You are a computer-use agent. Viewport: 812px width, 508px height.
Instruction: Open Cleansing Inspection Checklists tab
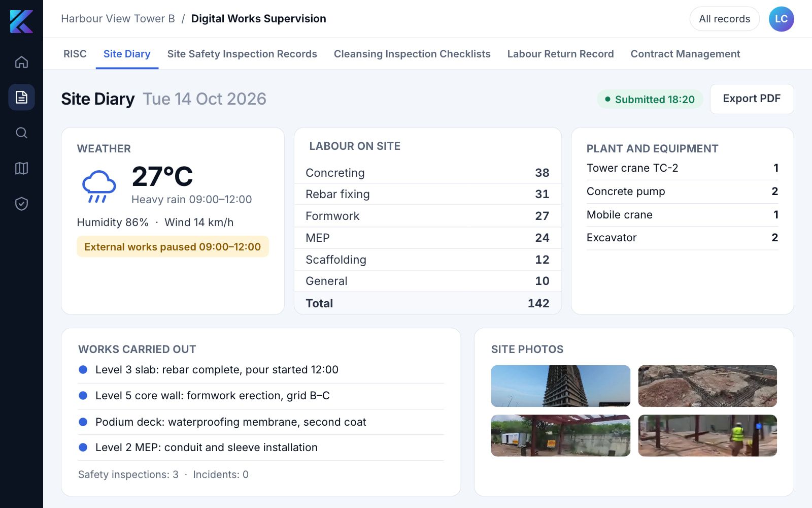tap(412, 54)
